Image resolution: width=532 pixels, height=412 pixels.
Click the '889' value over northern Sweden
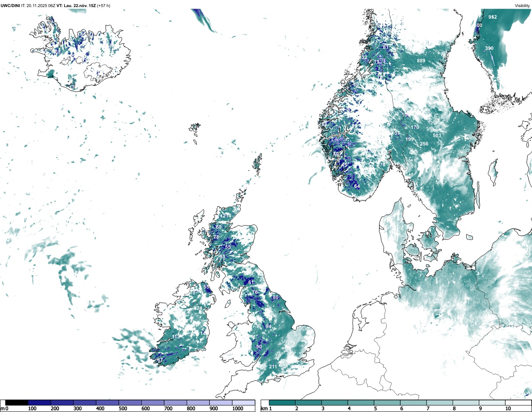click(421, 61)
